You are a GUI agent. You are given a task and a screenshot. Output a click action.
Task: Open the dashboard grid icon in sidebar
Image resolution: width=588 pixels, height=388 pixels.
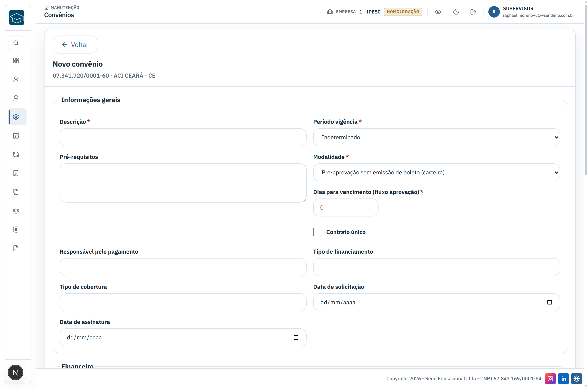(x=16, y=61)
